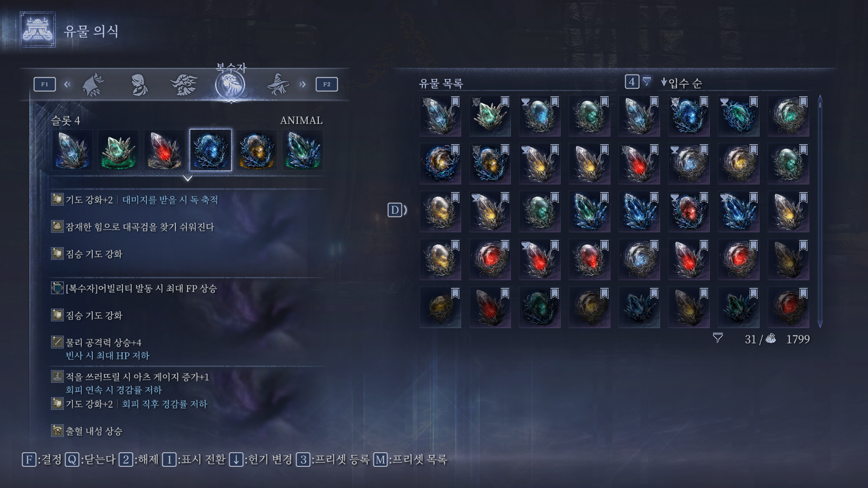
Task: Toggle display switch with the 1 key prompt
Action: coord(193,460)
